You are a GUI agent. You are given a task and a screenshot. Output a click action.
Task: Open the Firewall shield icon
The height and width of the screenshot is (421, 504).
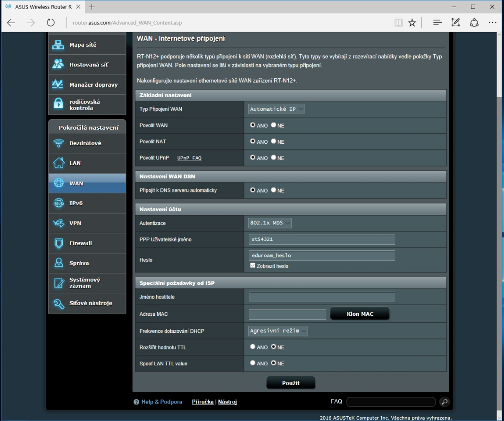[59, 243]
